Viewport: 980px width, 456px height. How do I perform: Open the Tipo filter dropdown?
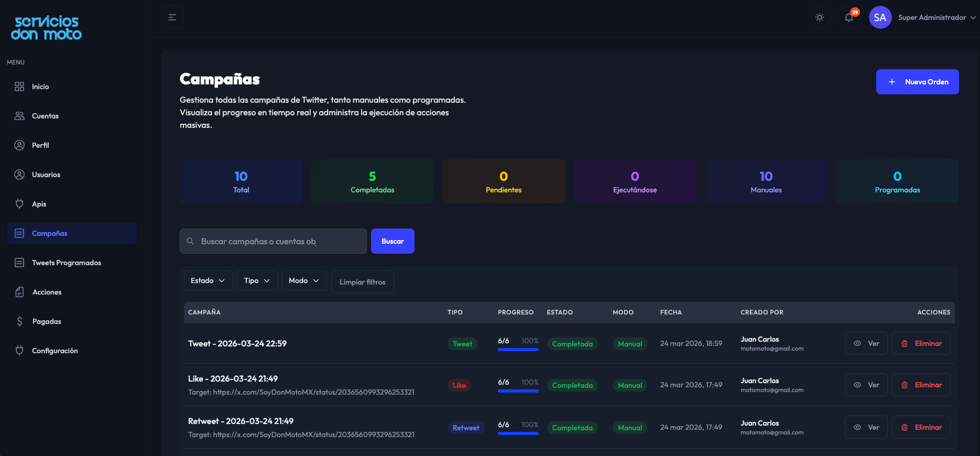[x=257, y=281]
